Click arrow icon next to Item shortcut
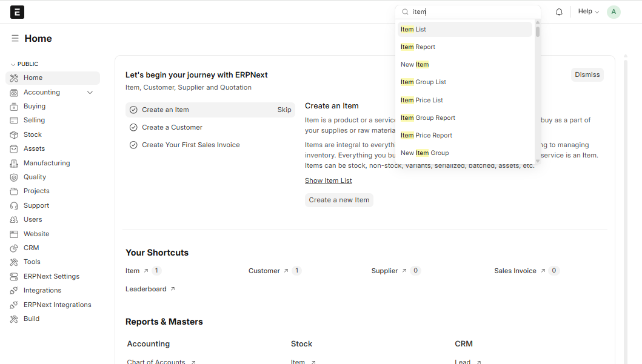 [x=145, y=271]
